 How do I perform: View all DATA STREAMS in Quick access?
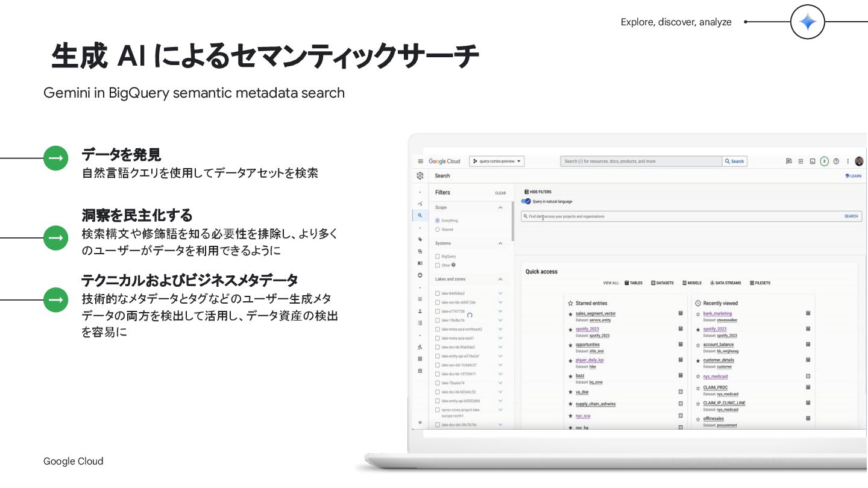point(726,283)
